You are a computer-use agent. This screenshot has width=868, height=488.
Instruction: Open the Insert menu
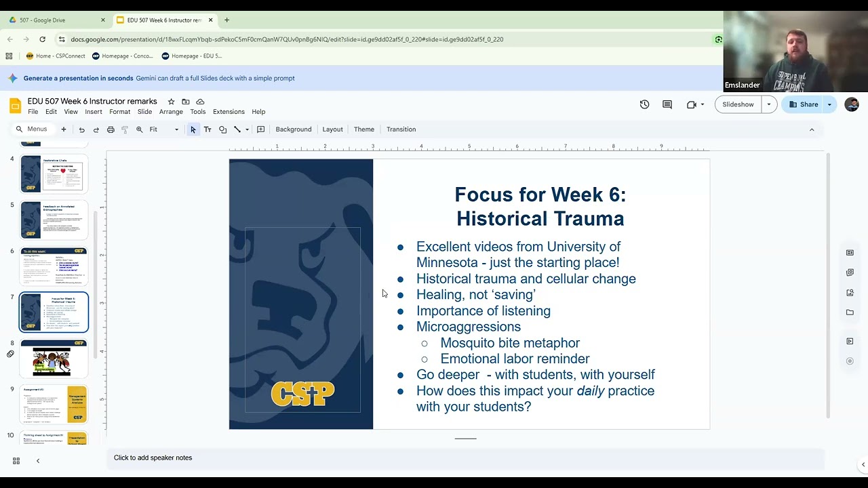click(94, 112)
